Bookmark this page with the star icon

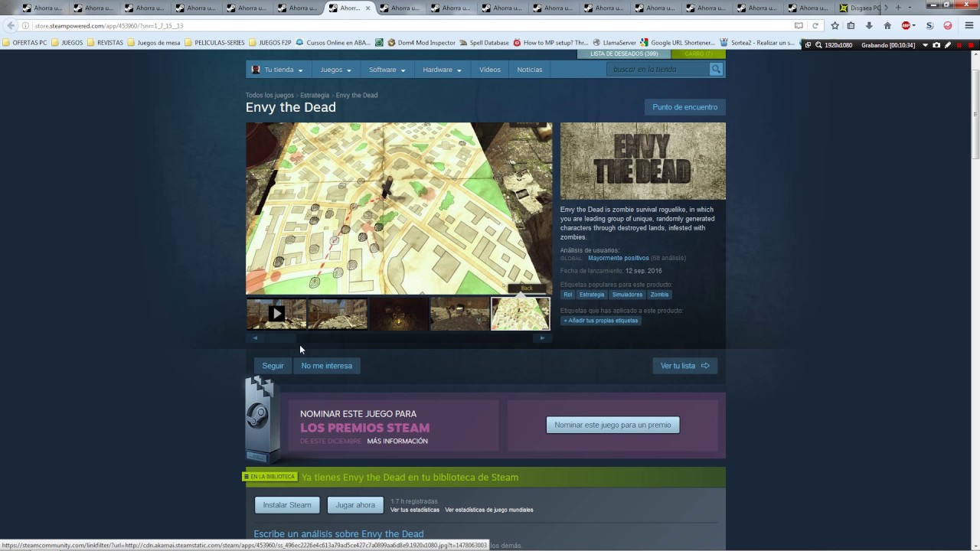click(835, 25)
